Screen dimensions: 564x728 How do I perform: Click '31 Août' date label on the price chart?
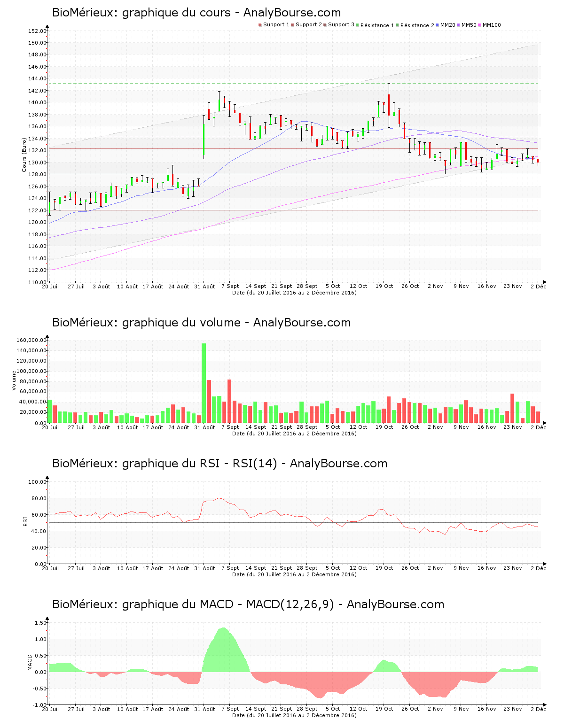[204, 286]
